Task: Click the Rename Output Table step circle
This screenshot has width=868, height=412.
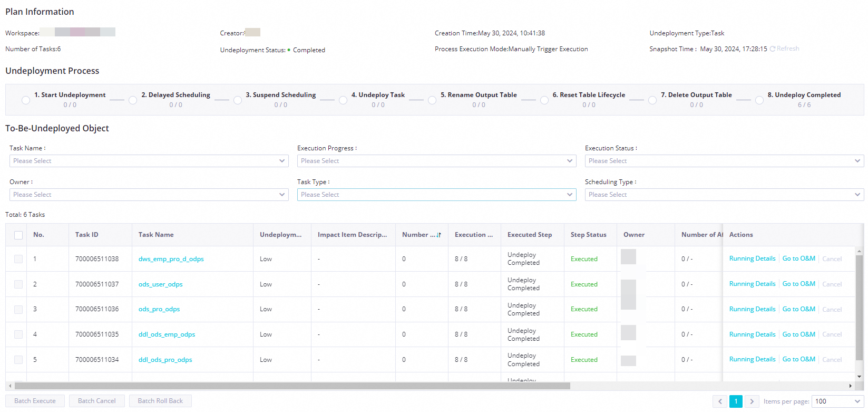Action: [x=432, y=100]
